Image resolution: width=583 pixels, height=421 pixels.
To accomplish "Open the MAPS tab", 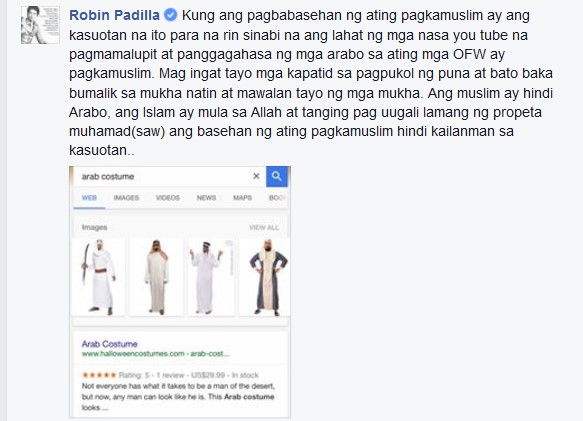I will [x=242, y=198].
